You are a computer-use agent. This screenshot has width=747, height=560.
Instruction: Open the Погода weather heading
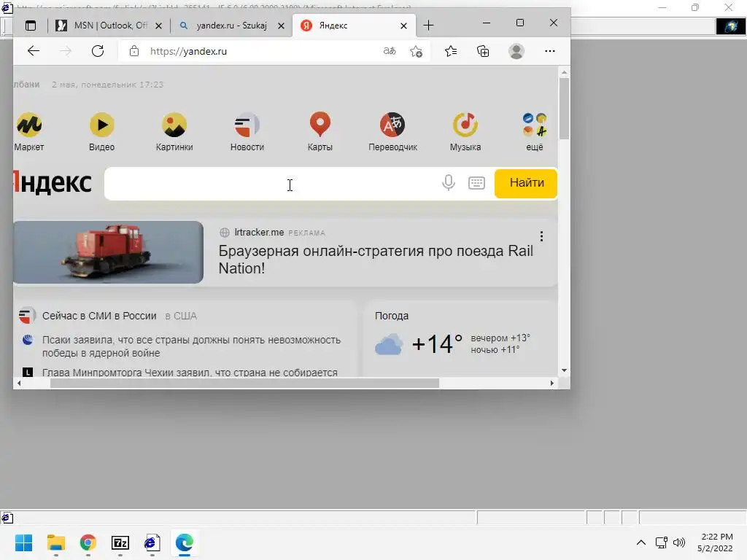coord(392,316)
